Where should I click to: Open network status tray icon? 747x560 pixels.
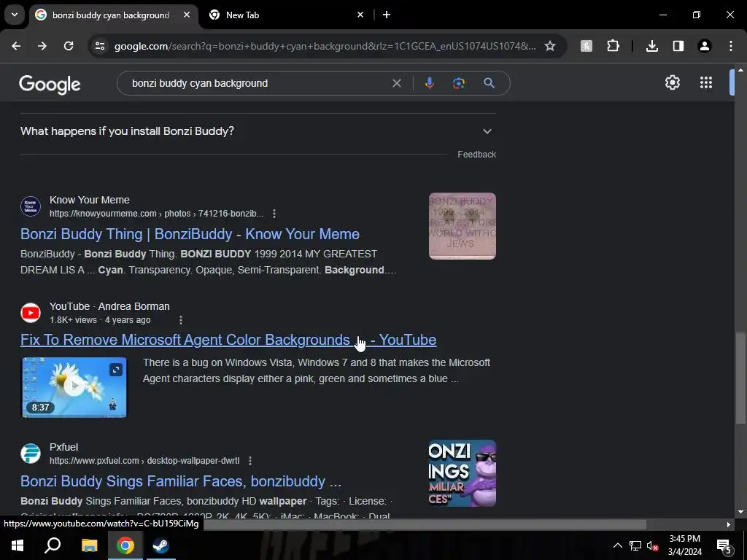point(635,545)
